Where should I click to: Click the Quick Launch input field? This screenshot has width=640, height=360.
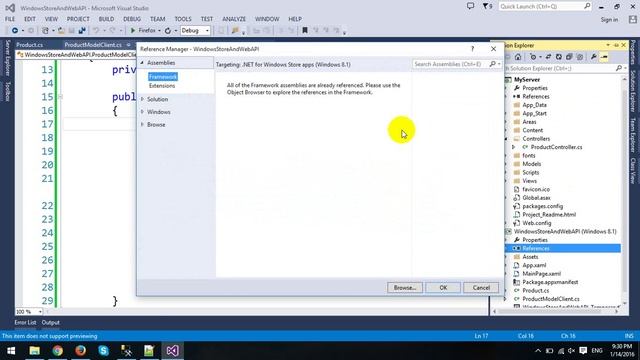click(541, 6)
